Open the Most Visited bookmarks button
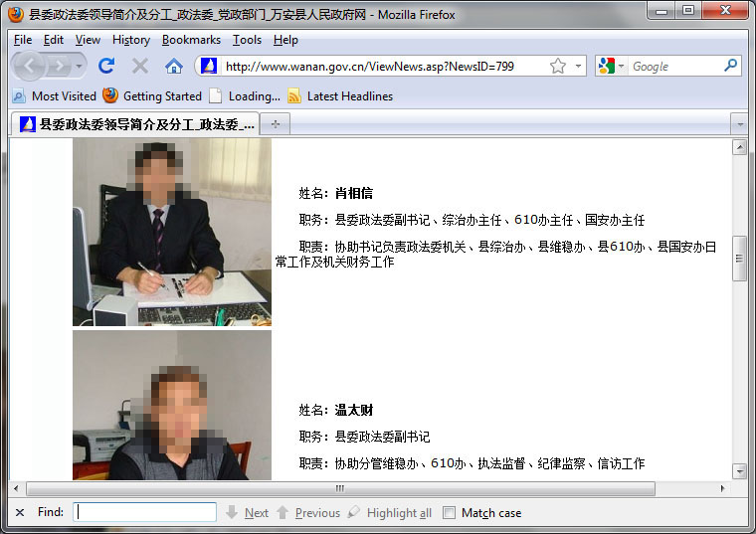This screenshot has width=756, height=534. point(55,96)
